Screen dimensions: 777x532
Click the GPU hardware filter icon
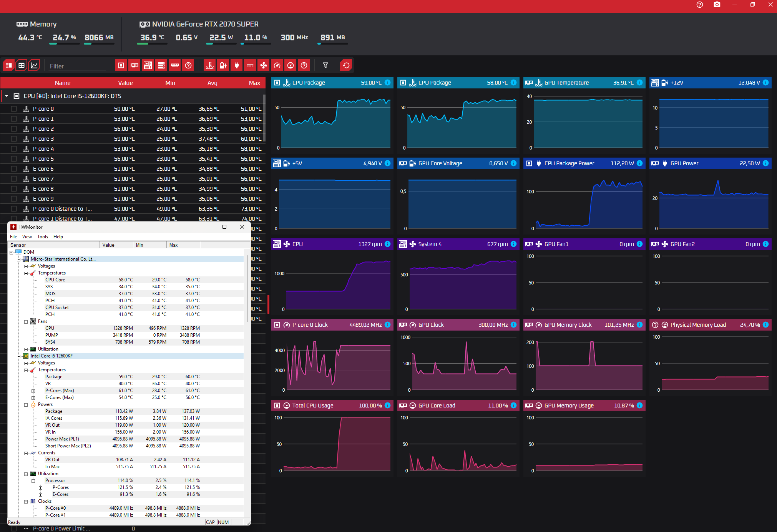[134, 65]
